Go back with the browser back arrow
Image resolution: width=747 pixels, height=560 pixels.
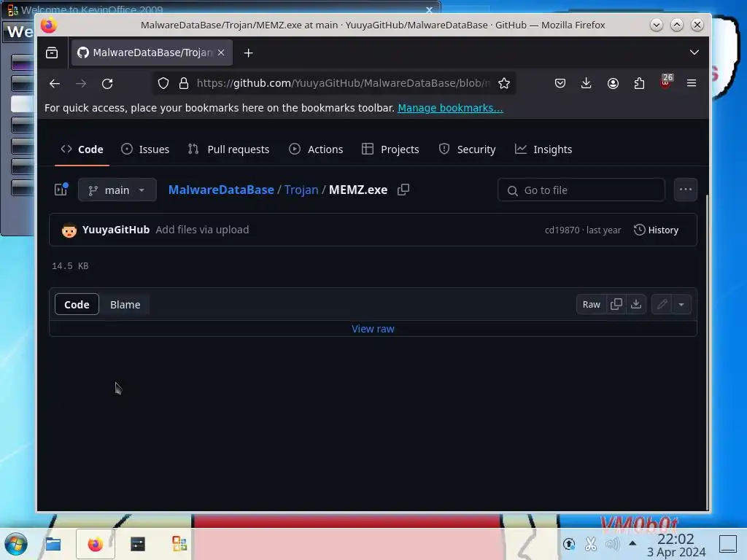tap(54, 83)
